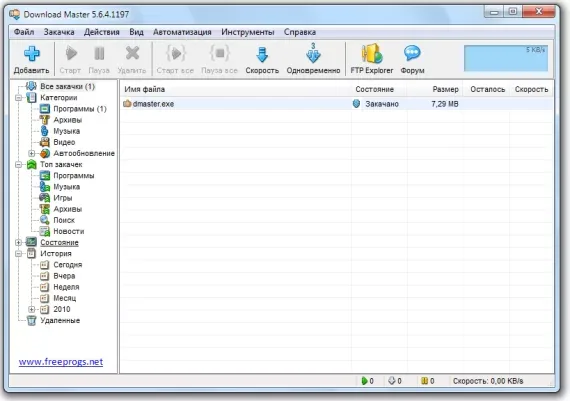Click the Удалить cross icon
The height and width of the screenshot is (401, 570).
[132, 53]
